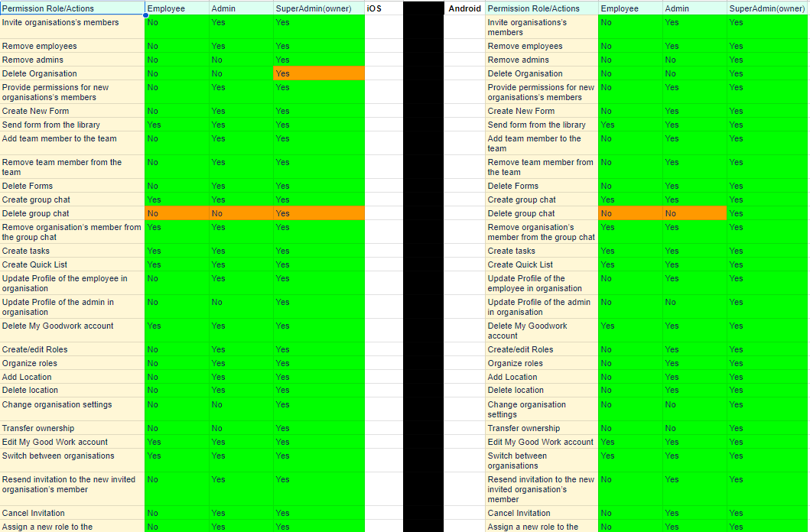The width and height of the screenshot is (810, 532).
Task: Click iOS 'Create group chat' row label
Action: point(73,199)
